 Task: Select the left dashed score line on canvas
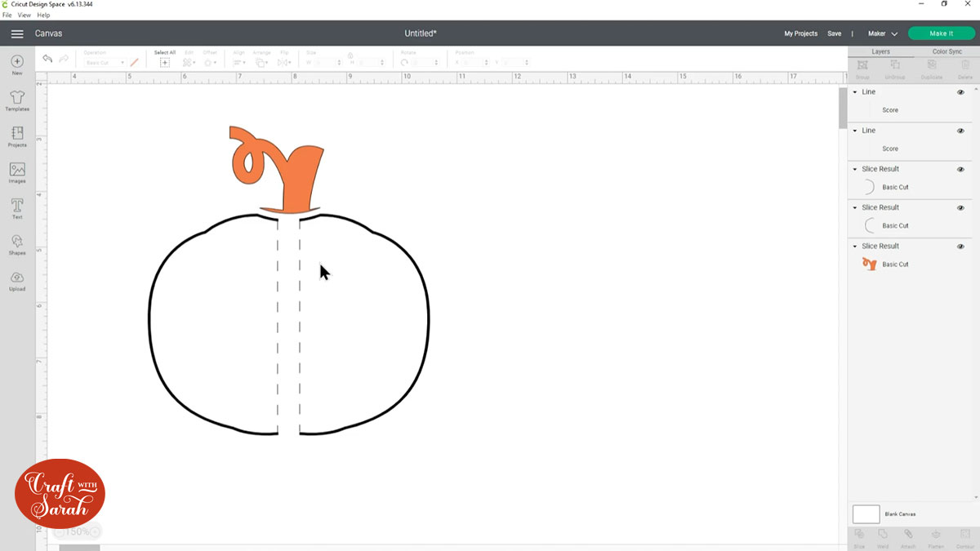coord(278,327)
